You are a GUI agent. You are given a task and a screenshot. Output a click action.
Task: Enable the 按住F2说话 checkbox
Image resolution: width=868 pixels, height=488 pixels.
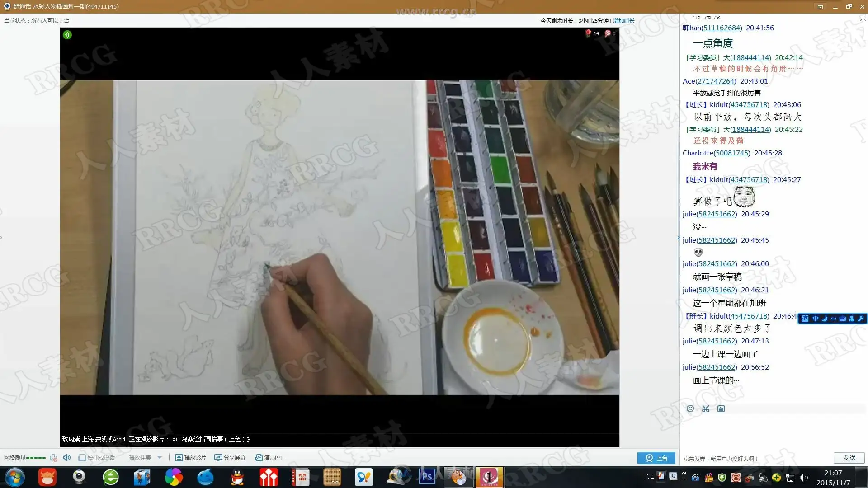82,458
